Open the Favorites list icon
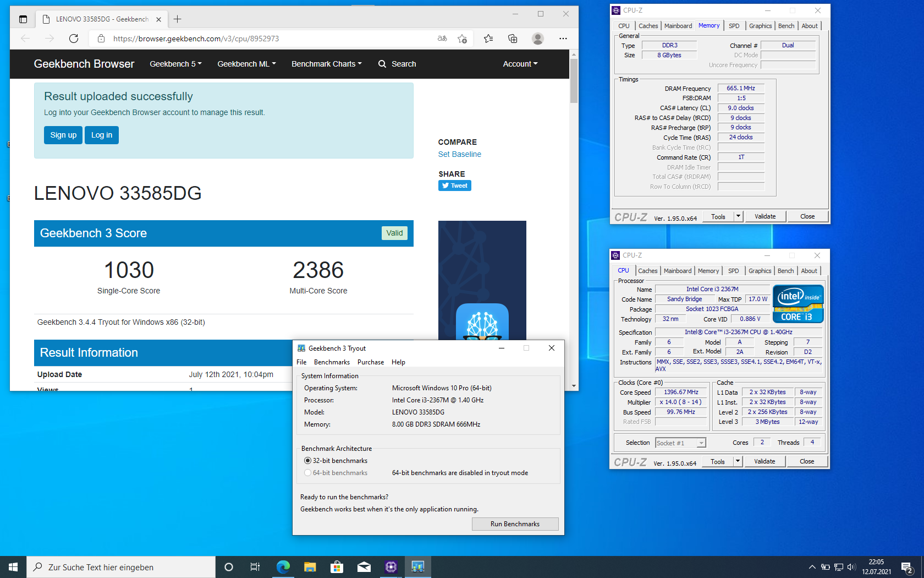The height and width of the screenshot is (578, 924). pos(488,39)
